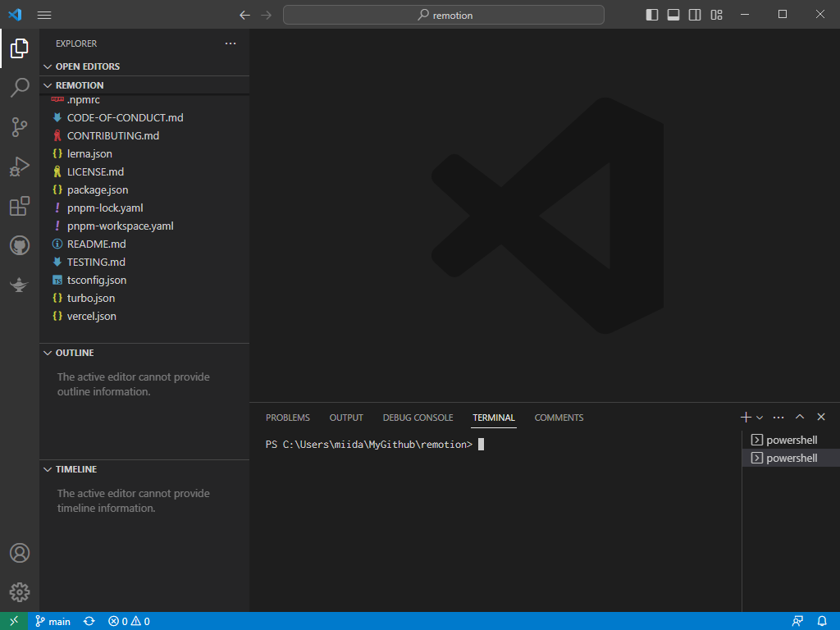Screen dimensions: 840x630
Task: Click the Accounts icon
Action: (20, 553)
